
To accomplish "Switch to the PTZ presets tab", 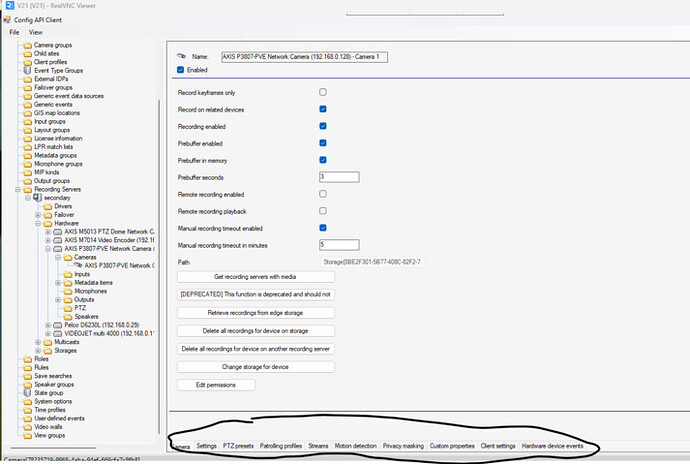I will (x=238, y=445).
